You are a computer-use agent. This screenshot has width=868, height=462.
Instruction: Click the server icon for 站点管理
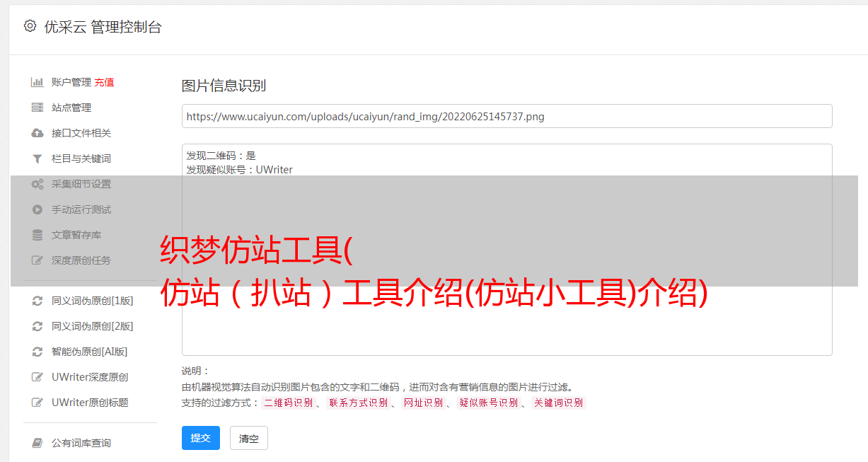coord(37,108)
